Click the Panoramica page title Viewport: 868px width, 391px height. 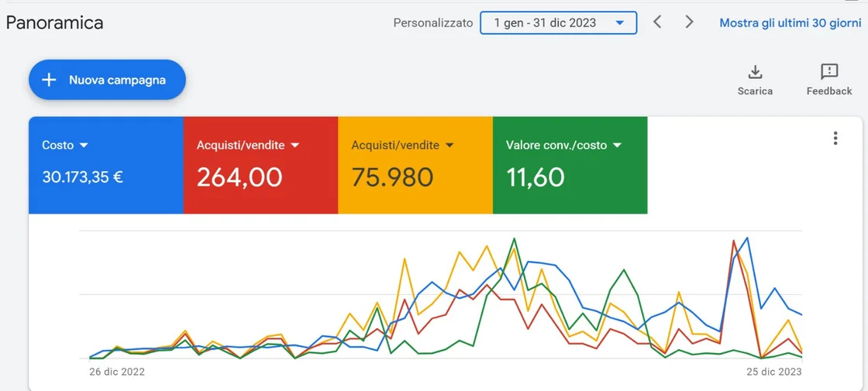(x=54, y=22)
